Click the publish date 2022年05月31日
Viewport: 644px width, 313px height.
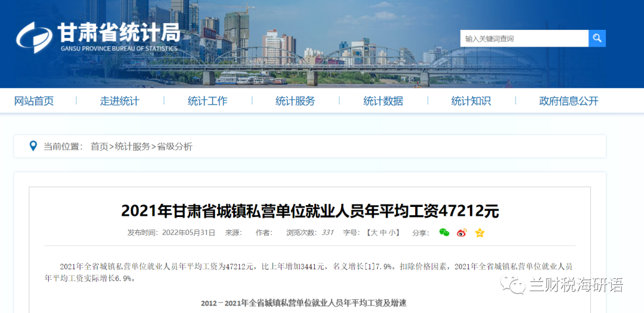pos(188,233)
